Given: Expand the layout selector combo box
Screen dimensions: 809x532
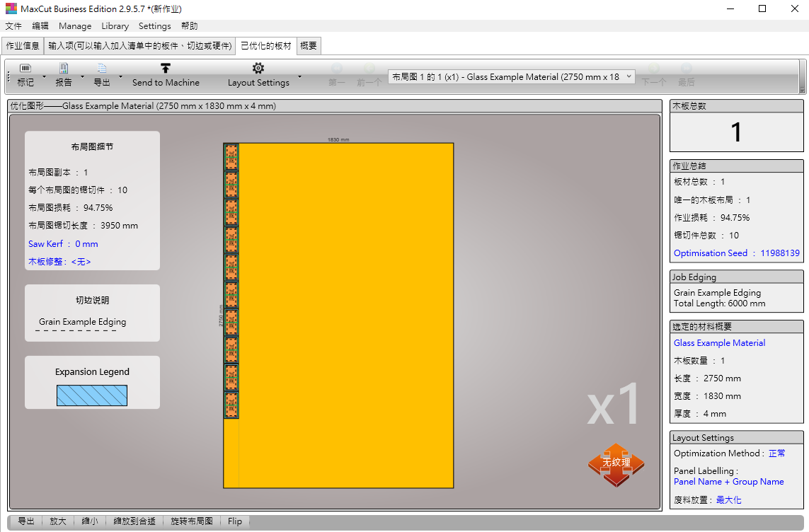Looking at the screenshot, I should pyautogui.click(x=629, y=76).
